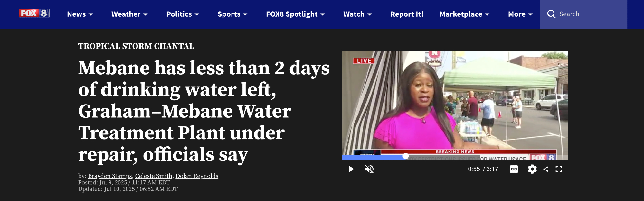Click the video progress bar handle
The image size is (644, 201).
[x=406, y=156]
